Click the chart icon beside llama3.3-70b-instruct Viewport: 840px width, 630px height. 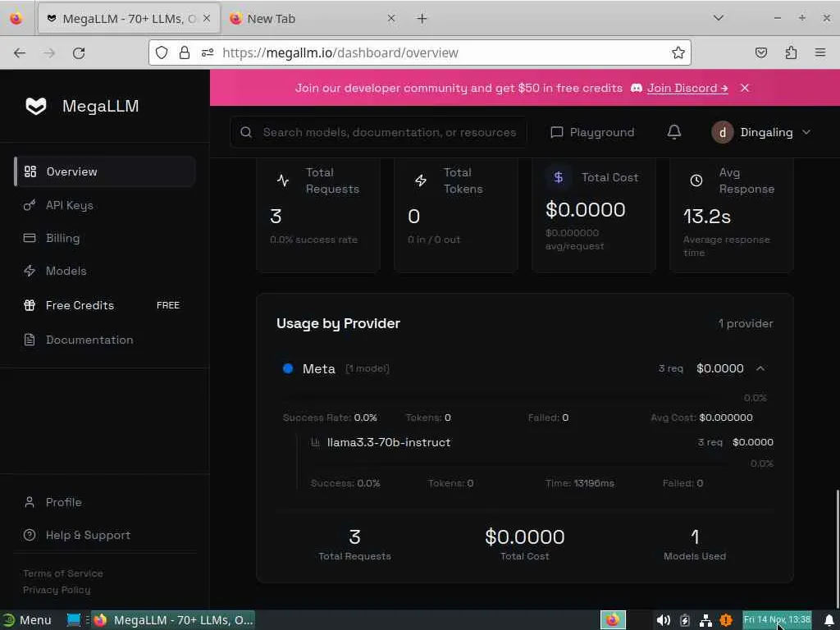coord(315,442)
